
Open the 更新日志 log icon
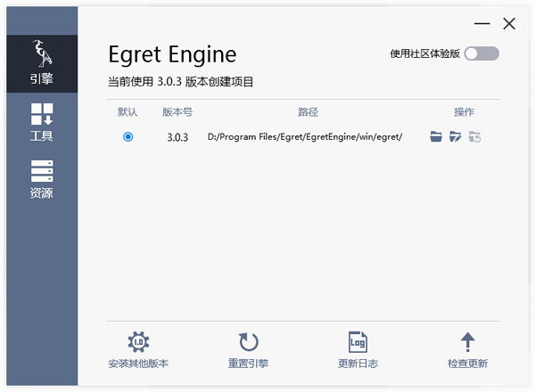(358, 342)
